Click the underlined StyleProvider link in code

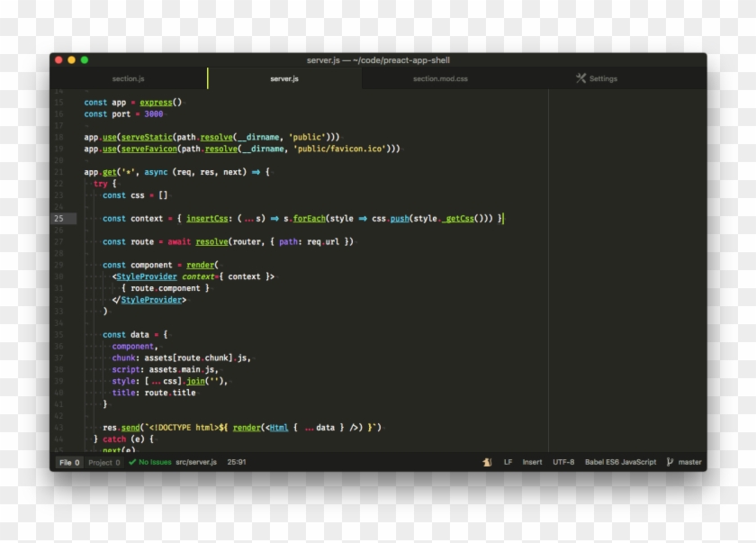point(147,276)
